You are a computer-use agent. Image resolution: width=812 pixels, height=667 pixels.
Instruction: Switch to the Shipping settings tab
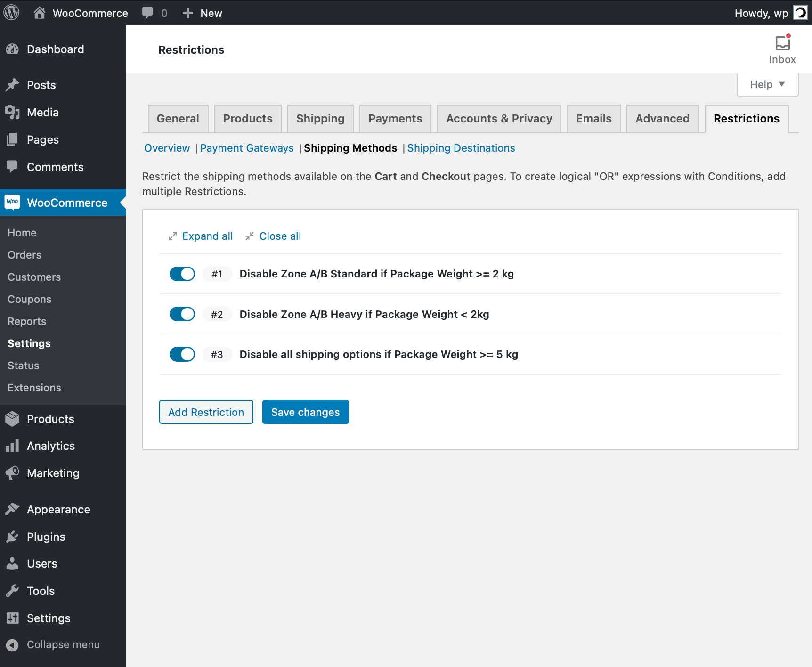320,119
